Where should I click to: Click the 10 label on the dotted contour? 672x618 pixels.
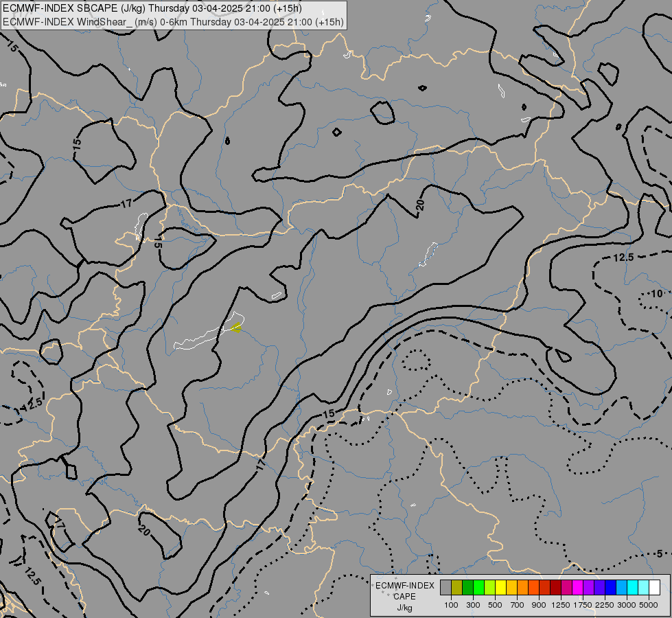[x=657, y=294]
